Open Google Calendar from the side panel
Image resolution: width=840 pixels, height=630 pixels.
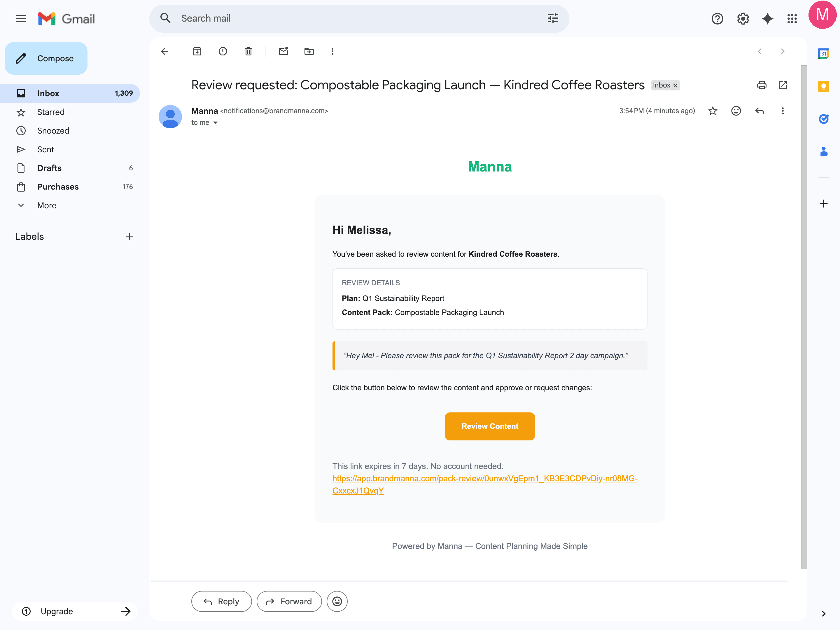coord(823,54)
